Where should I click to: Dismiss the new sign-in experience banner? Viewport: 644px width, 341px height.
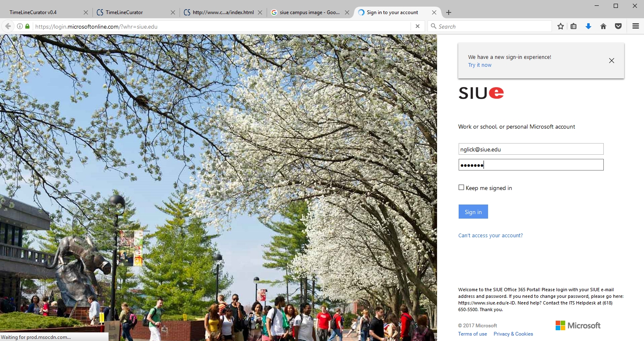[x=612, y=61]
